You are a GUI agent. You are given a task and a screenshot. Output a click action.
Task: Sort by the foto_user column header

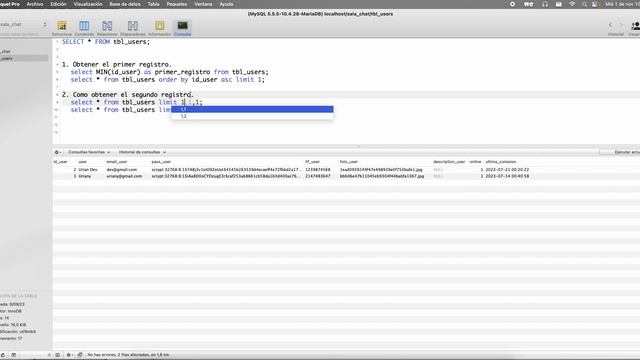coord(349,162)
